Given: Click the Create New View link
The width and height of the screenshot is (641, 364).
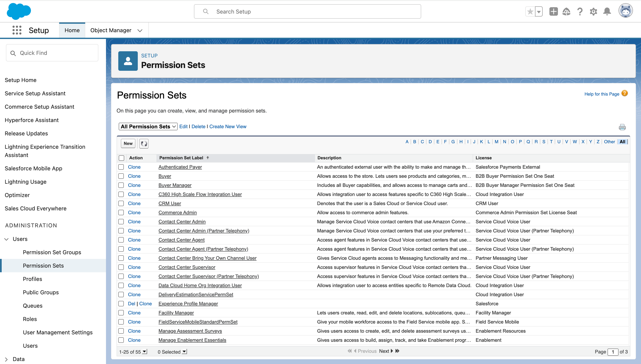Looking at the screenshot, I should tap(228, 126).
